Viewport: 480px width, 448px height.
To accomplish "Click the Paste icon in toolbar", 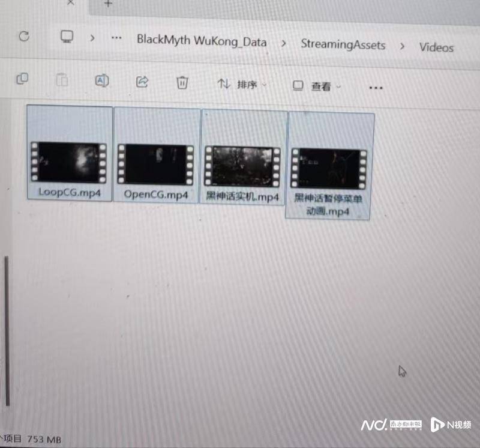I will pos(62,80).
